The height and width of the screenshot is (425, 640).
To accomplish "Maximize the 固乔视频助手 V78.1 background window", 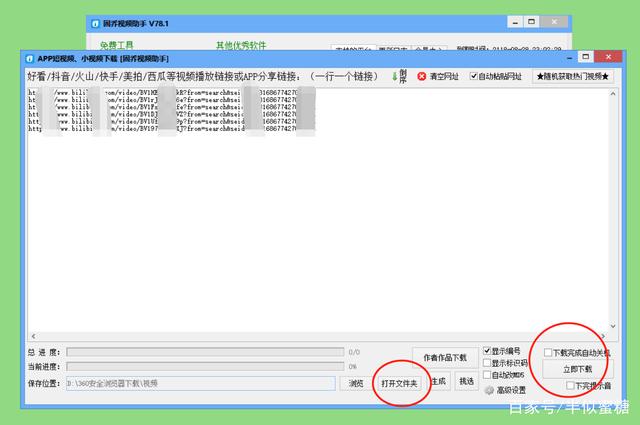I will (x=531, y=22).
